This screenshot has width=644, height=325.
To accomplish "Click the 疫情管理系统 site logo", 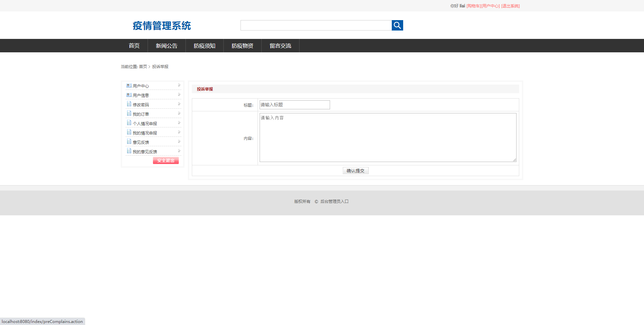I will [162, 25].
